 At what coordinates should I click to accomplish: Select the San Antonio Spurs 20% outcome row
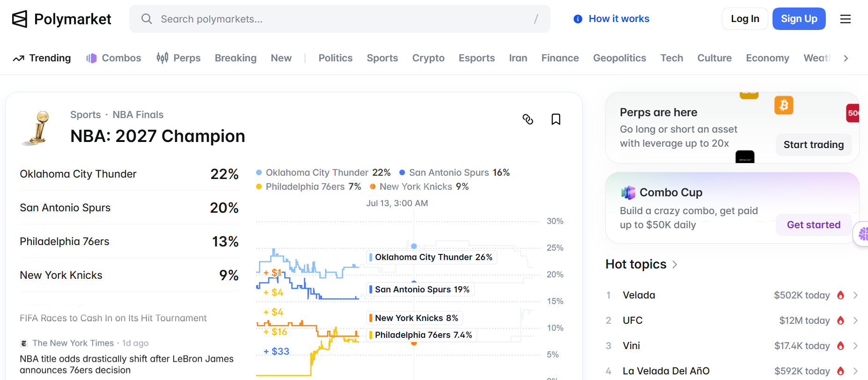point(129,208)
